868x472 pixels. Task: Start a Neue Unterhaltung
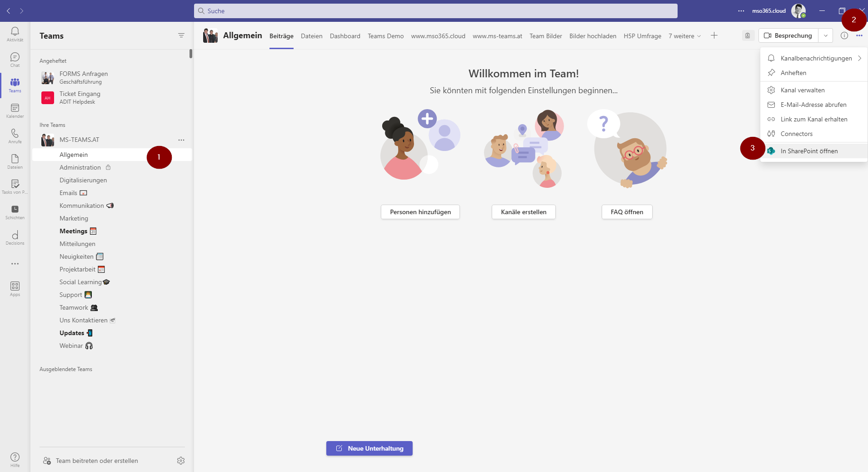(x=369, y=448)
